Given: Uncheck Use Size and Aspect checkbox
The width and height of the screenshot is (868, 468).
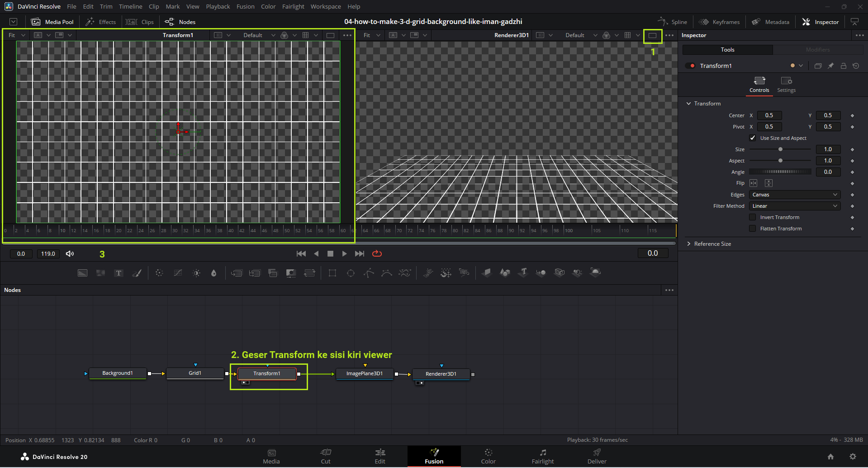Looking at the screenshot, I should coord(753,138).
